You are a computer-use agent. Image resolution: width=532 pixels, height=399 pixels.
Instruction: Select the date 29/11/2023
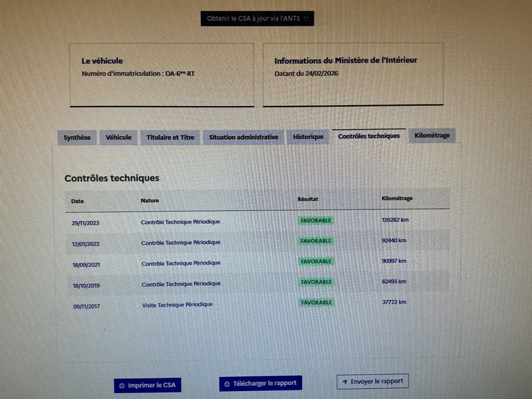tap(85, 223)
